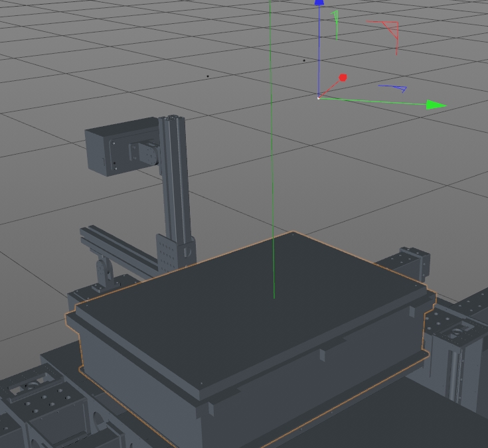Click the blue Z-axis arrow tip of the gizmo

click(319, 3)
